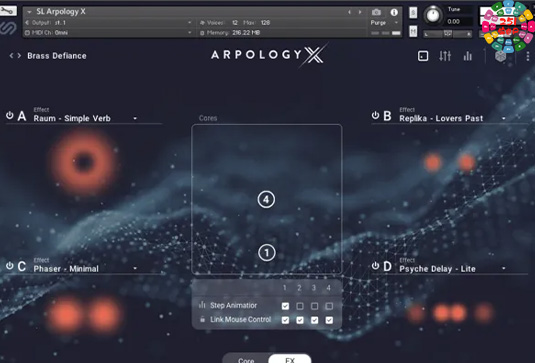Expand the Output st. 1 dropdown
Screen dimensions: 535x363
coord(190,23)
